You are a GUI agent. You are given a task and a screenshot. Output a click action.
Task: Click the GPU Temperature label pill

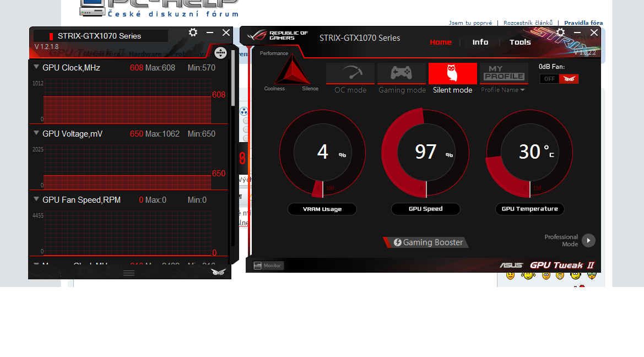pyautogui.click(x=530, y=209)
